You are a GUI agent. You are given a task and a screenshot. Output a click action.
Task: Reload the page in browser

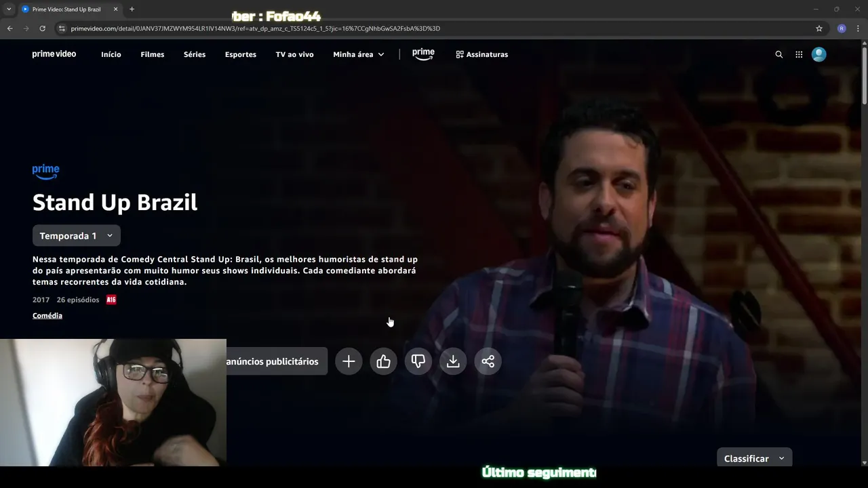(x=42, y=28)
